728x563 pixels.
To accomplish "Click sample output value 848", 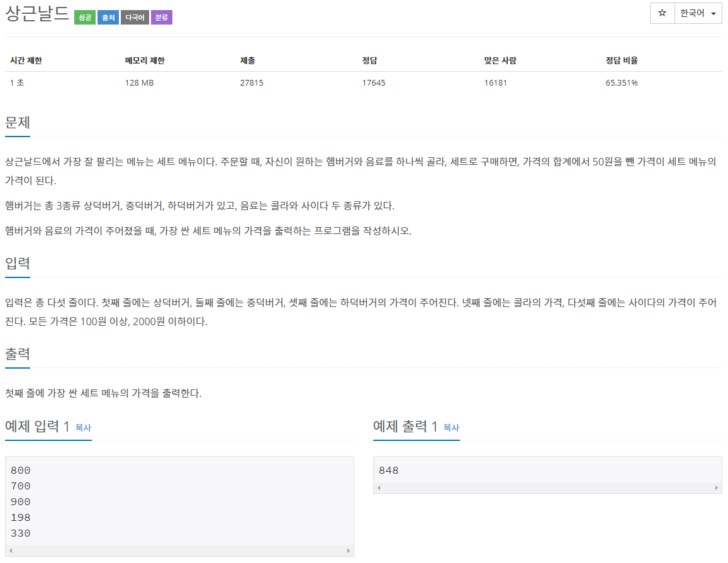I will point(389,470).
